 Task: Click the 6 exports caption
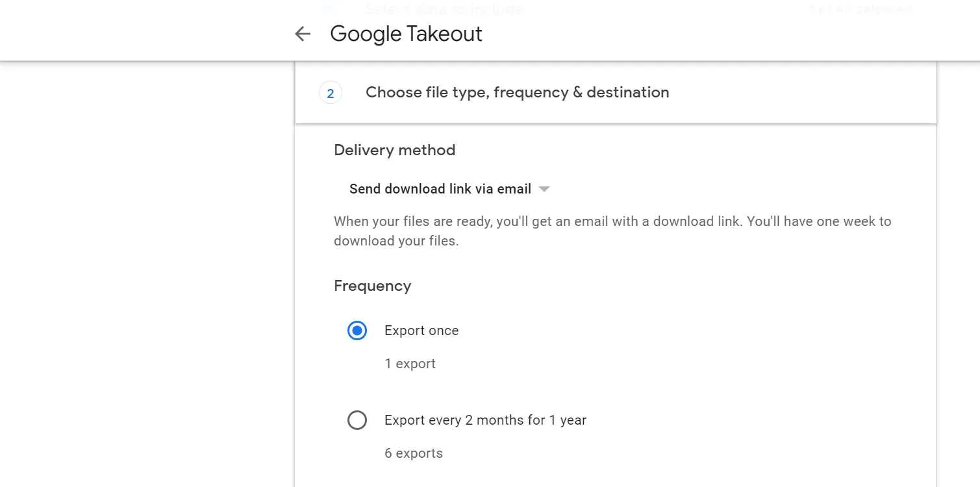(x=414, y=453)
